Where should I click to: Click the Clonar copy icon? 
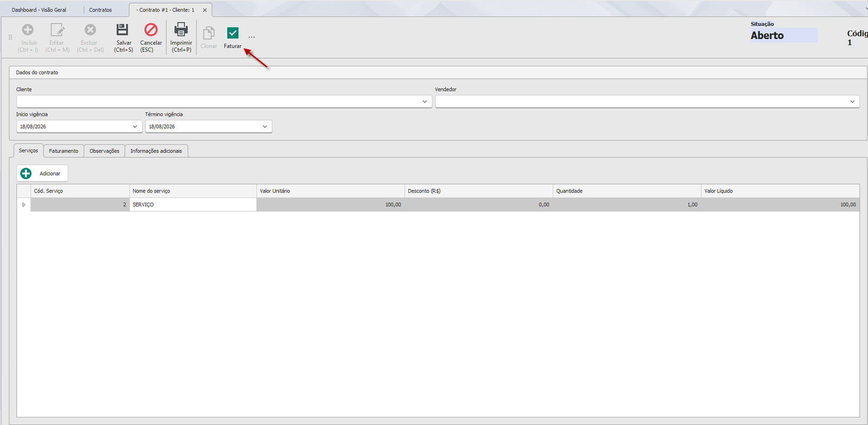208,34
